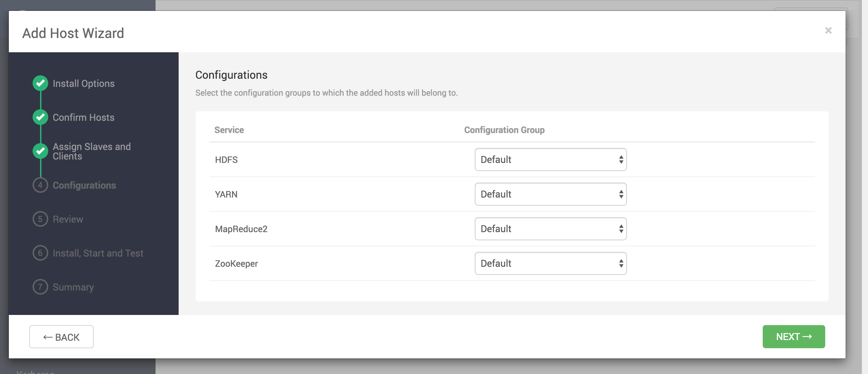Click the green checkmark beside Install Options
This screenshot has height=374, width=868.
pos(40,83)
